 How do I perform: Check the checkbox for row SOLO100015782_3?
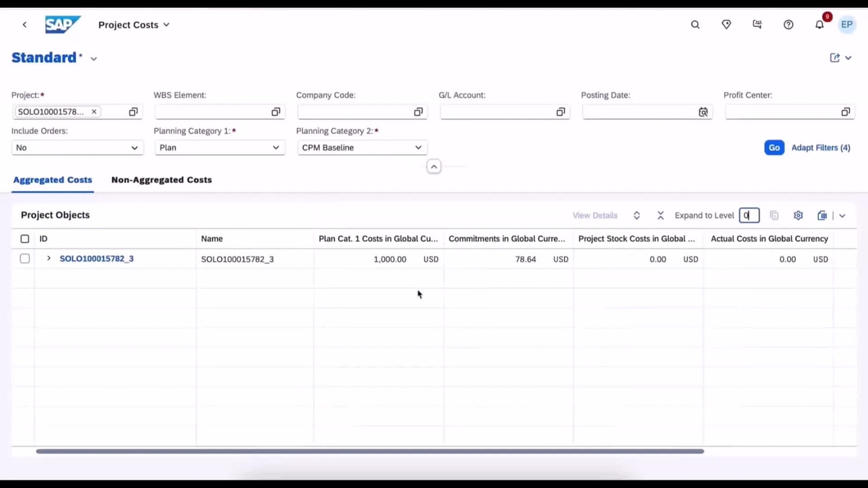pyautogui.click(x=25, y=258)
